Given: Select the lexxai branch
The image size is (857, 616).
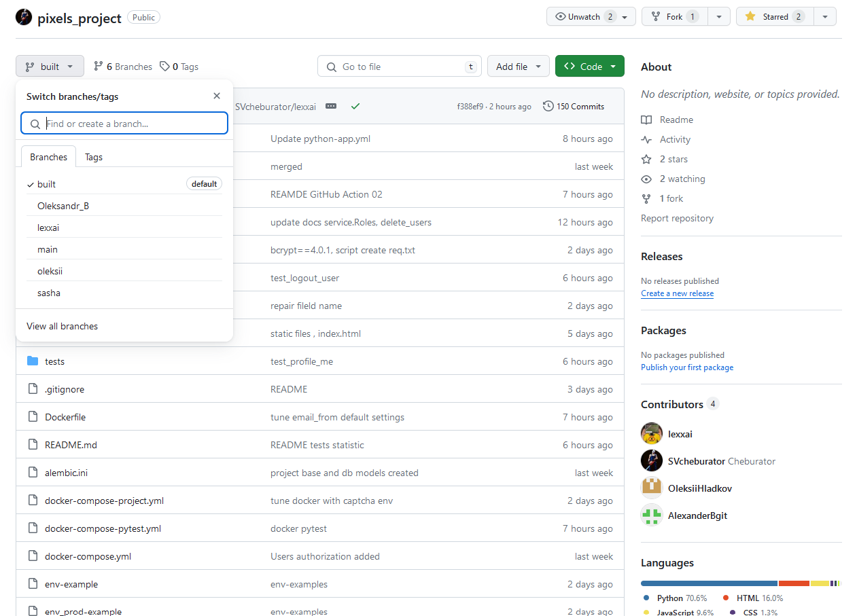Looking at the screenshot, I should (x=124, y=228).
